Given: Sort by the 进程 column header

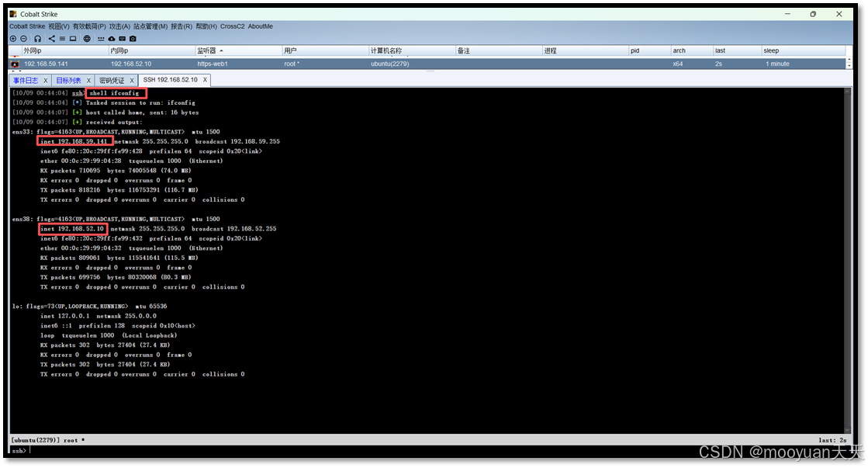Looking at the screenshot, I should [x=586, y=50].
